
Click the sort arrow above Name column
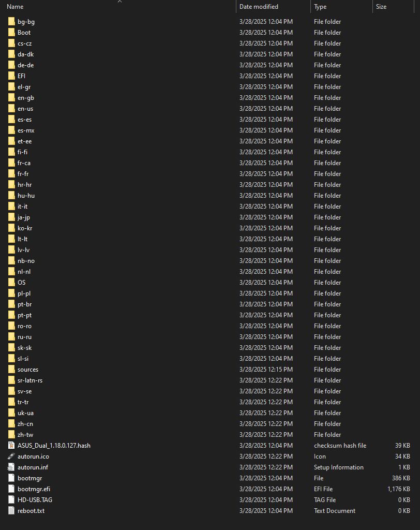(119, 2)
